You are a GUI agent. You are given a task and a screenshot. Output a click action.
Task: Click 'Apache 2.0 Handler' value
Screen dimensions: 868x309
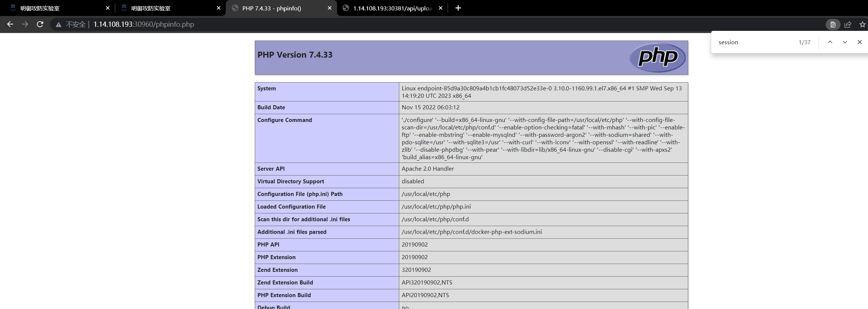pos(428,169)
